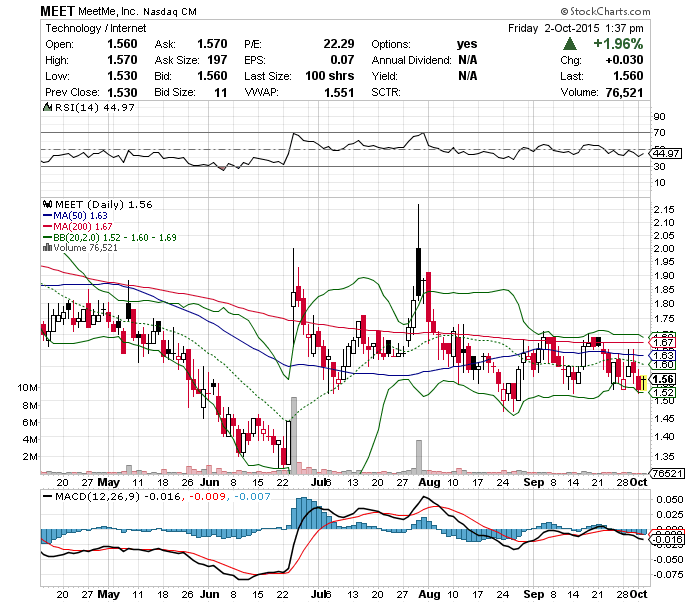This screenshot has height=603, width=700.
Task: Click the EPS value 0.07
Action: [342, 60]
